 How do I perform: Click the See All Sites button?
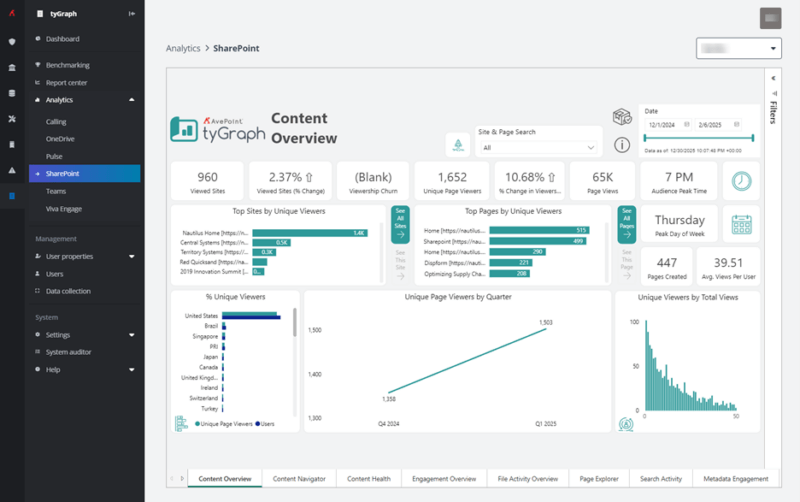coord(400,226)
